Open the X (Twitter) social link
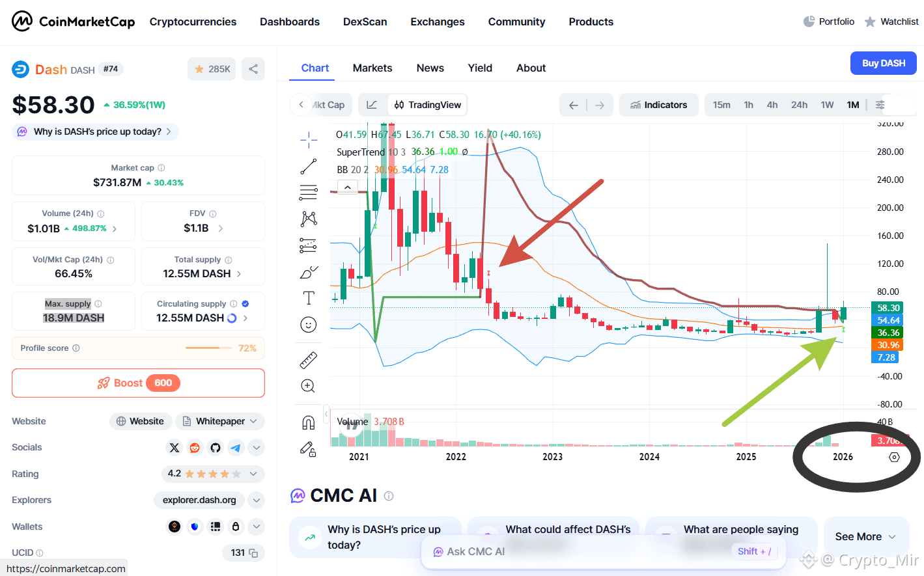 click(x=174, y=448)
